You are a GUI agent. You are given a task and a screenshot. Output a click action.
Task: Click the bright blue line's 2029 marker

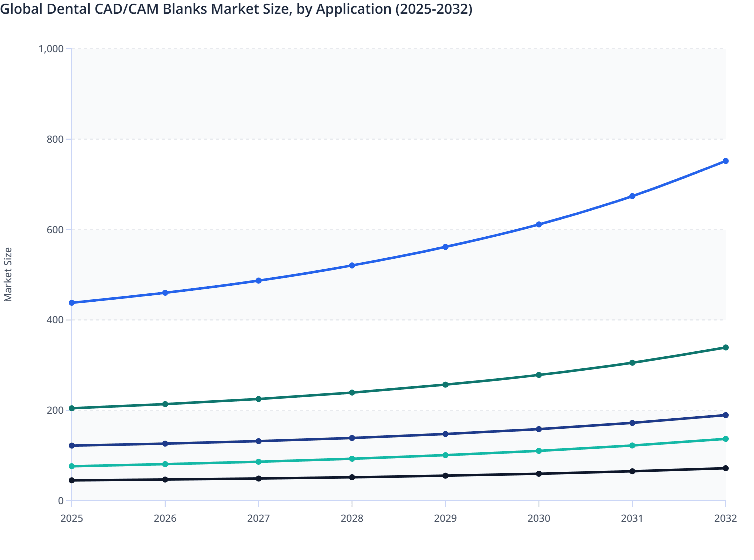[x=445, y=247]
